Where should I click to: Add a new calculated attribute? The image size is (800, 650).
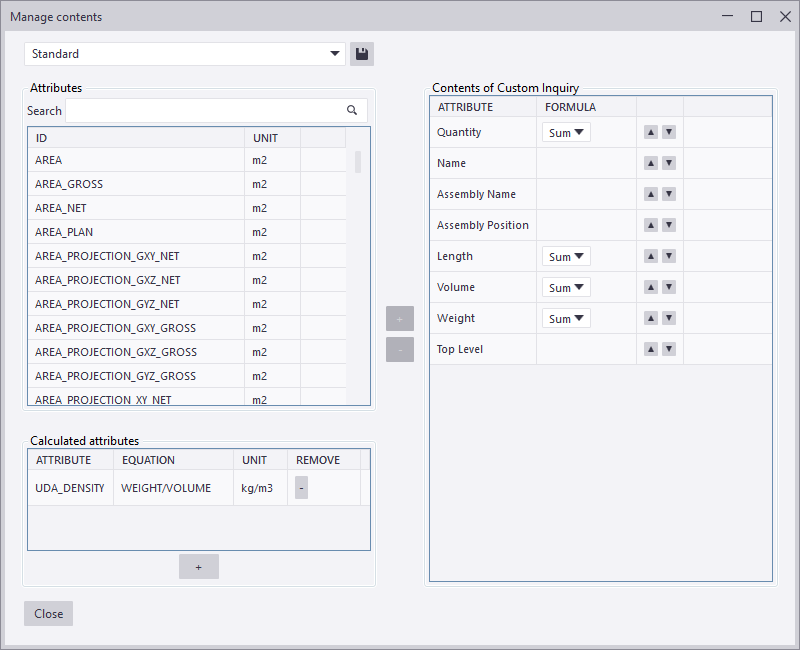coord(198,566)
